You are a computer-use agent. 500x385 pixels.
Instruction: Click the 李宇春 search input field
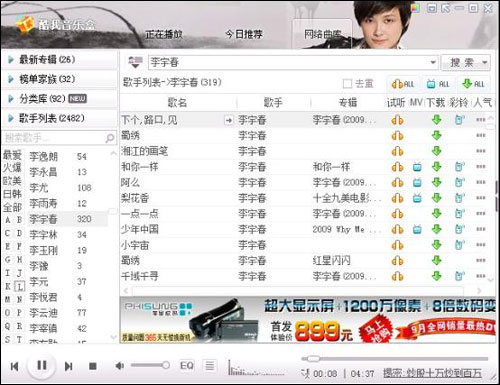(x=289, y=62)
